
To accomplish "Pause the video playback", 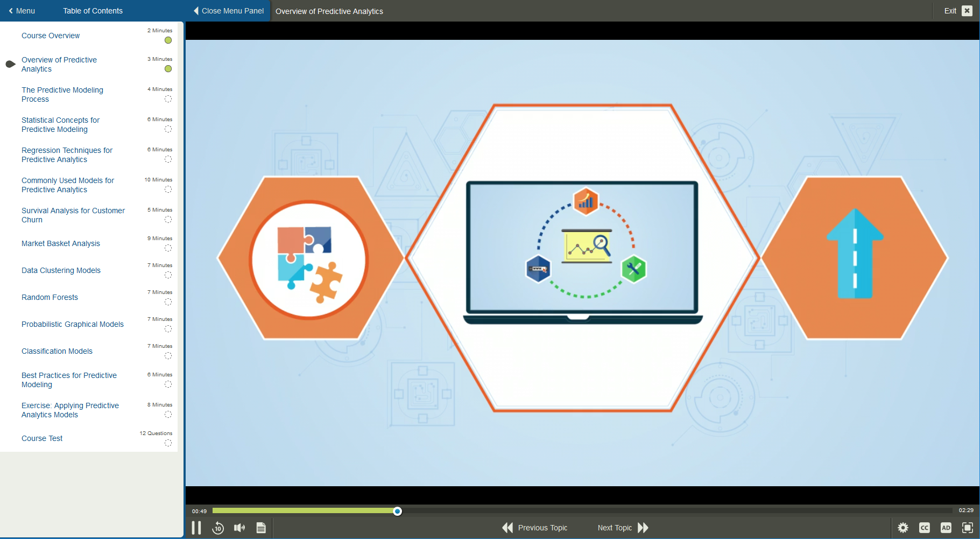I will coord(196,528).
